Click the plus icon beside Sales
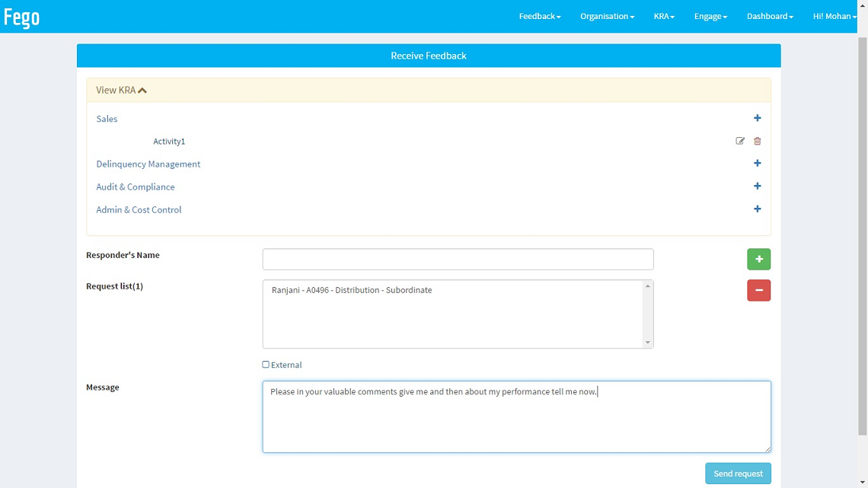Viewport: 868px width, 488px height. click(757, 118)
